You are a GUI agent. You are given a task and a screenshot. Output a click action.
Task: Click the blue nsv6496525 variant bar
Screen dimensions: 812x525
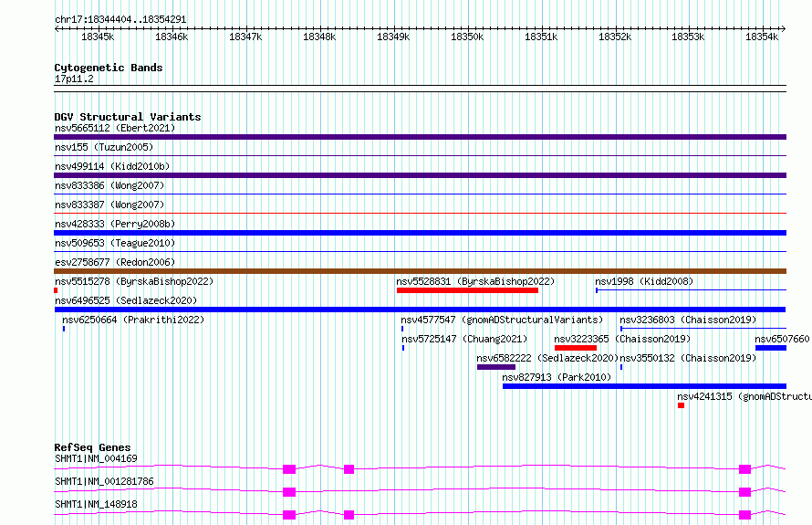point(420,310)
